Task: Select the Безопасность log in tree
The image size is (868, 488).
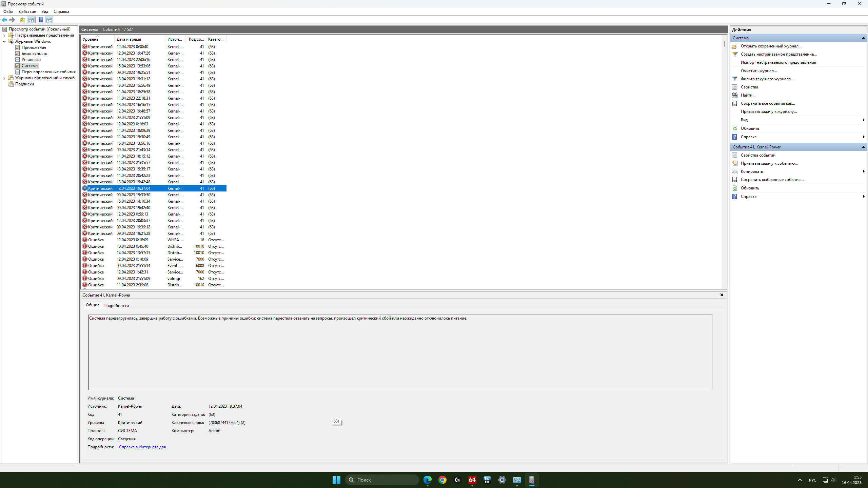Action: point(34,54)
